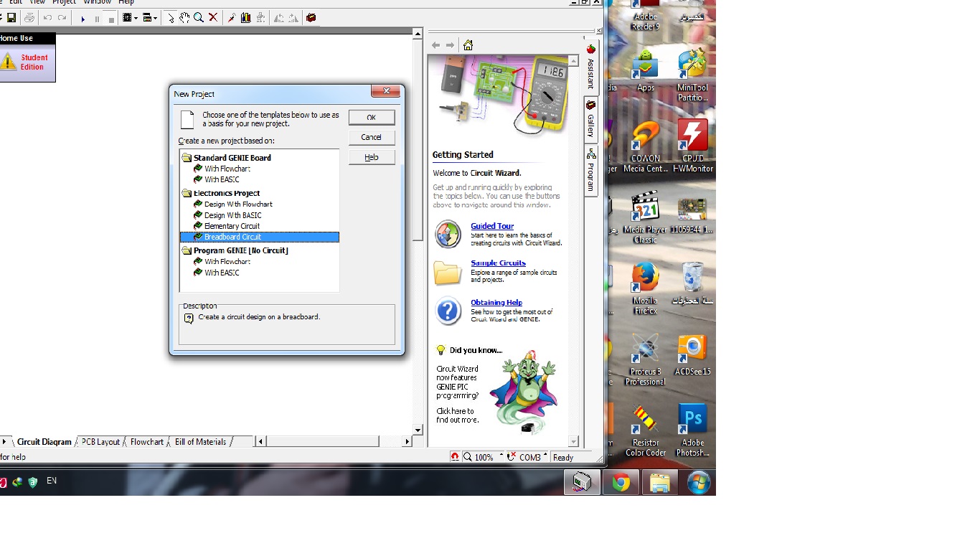This screenshot has height=551, width=980.
Task: Select the Zoom magnifier tool
Action: point(199,18)
